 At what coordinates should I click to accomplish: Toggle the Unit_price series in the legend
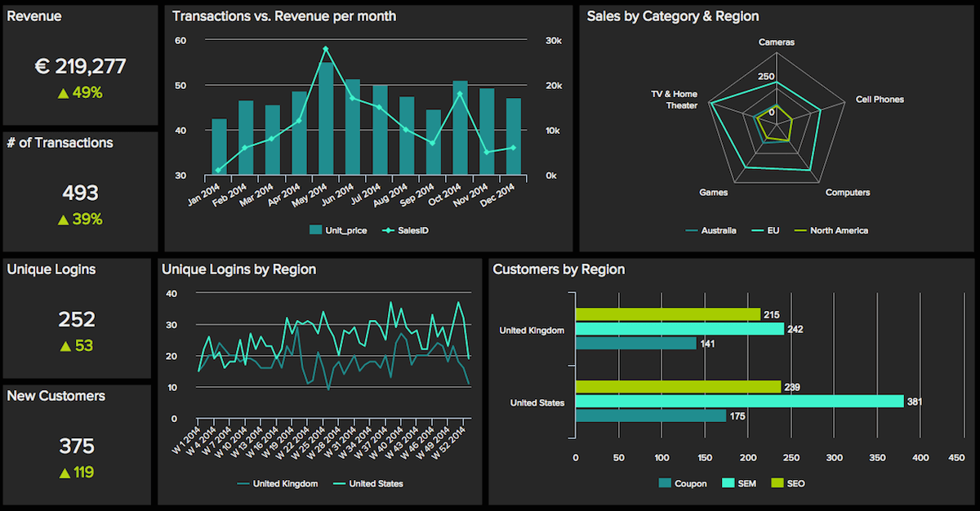(338, 230)
